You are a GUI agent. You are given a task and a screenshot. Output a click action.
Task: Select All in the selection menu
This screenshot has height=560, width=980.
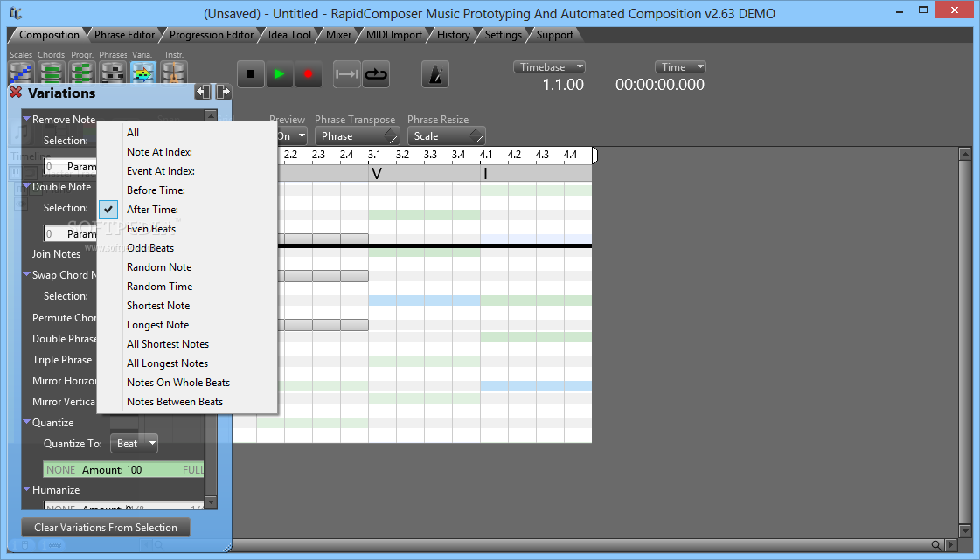133,132
